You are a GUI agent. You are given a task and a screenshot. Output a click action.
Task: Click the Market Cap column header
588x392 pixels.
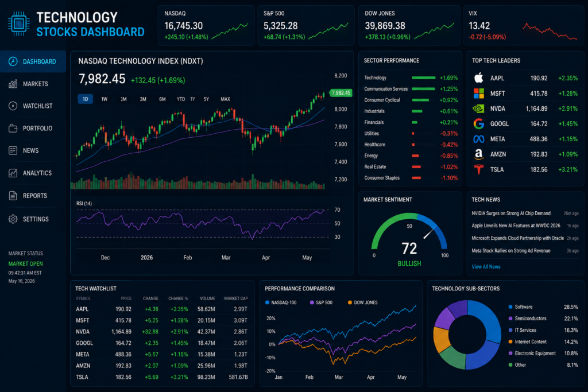(x=236, y=298)
